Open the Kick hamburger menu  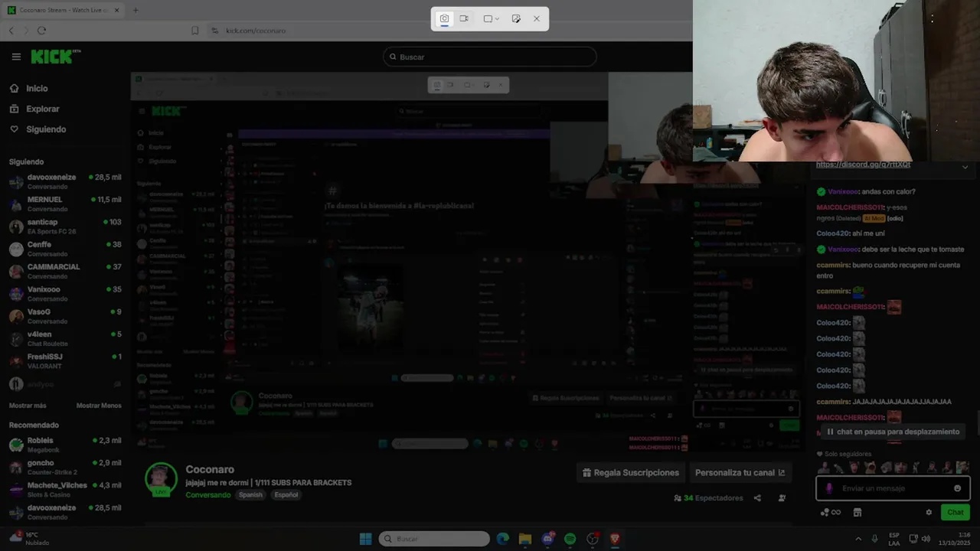point(16,57)
